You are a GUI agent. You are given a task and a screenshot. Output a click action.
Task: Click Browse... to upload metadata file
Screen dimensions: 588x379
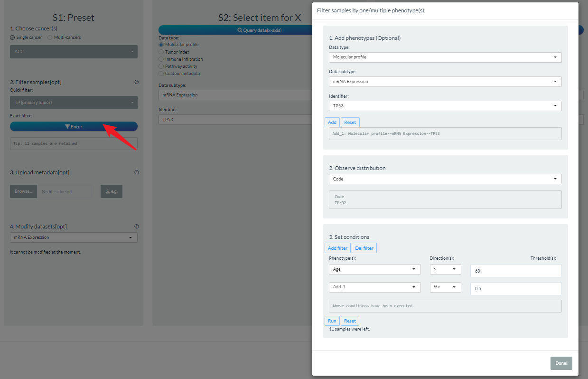[23, 191]
